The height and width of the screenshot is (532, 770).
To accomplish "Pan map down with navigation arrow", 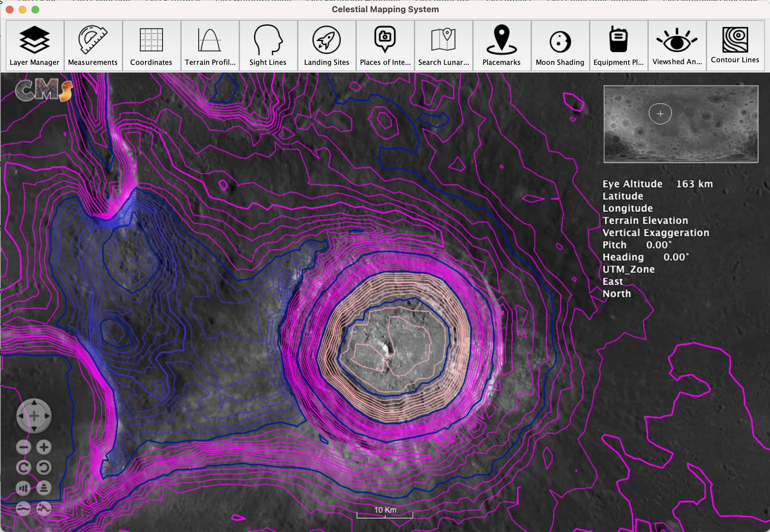I will (34, 429).
